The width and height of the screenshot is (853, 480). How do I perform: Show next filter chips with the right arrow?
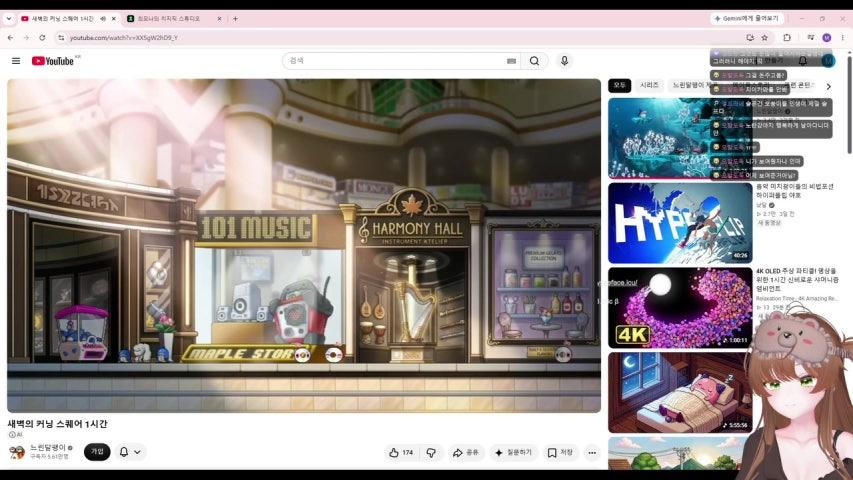pyautogui.click(x=829, y=86)
